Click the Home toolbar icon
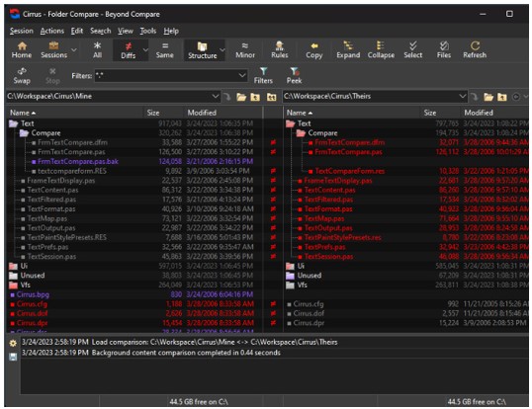This screenshot has width=532, height=409. pos(22,50)
